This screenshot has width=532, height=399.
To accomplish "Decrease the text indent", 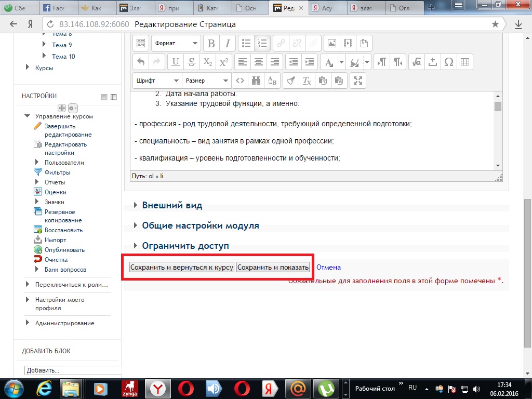I will [x=294, y=62].
